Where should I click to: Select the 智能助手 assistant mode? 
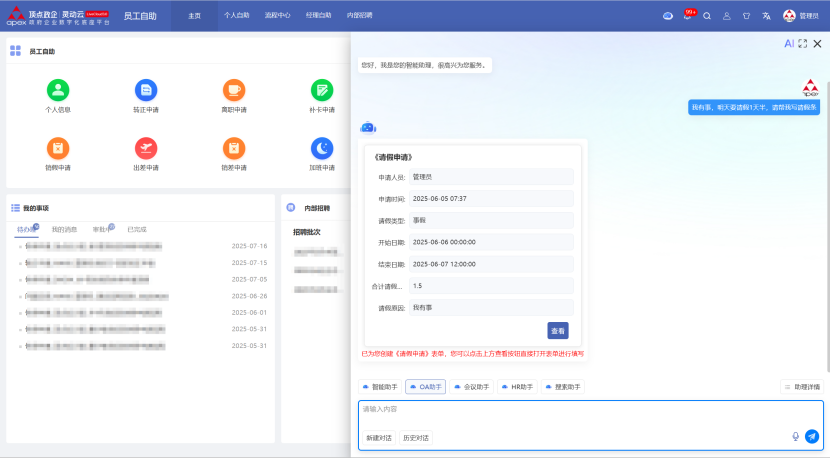coord(380,386)
